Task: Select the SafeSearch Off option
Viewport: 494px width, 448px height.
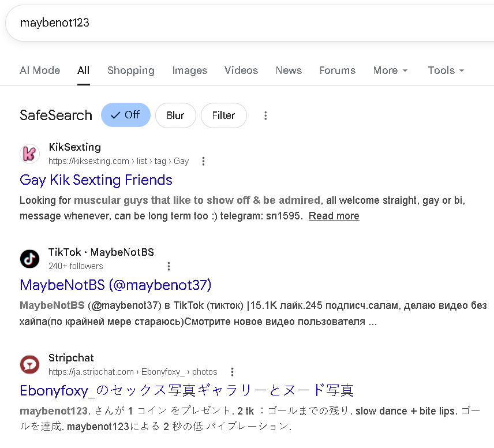Action: click(125, 115)
